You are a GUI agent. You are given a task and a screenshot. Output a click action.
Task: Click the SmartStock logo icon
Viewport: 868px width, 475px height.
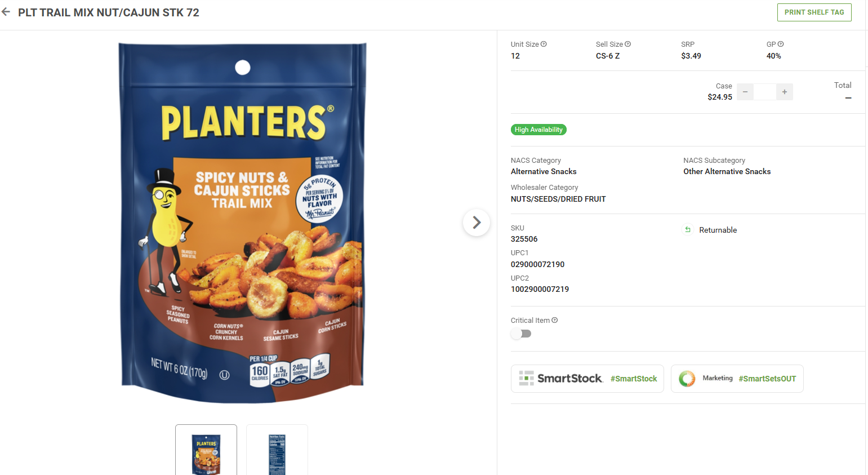(x=526, y=378)
